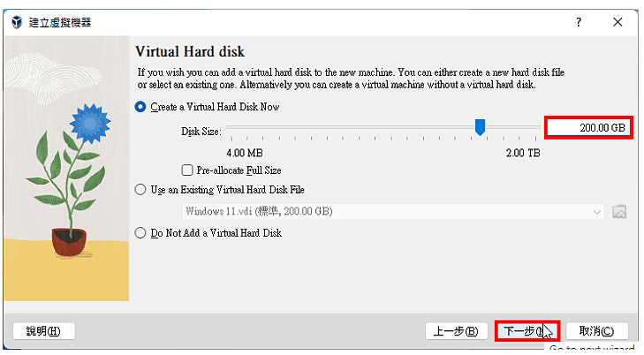Go to next step with 下一步 button
This screenshot has height=355, width=644.
527,331
